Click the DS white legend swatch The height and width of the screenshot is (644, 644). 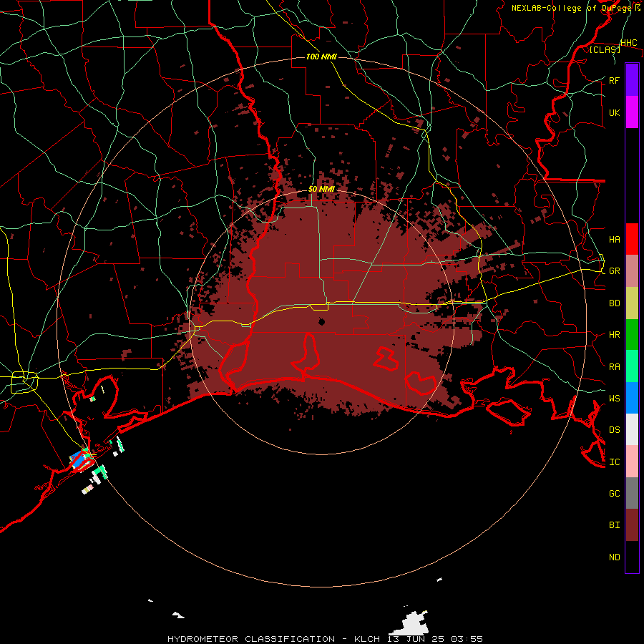pyautogui.click(x=632, y=429)
